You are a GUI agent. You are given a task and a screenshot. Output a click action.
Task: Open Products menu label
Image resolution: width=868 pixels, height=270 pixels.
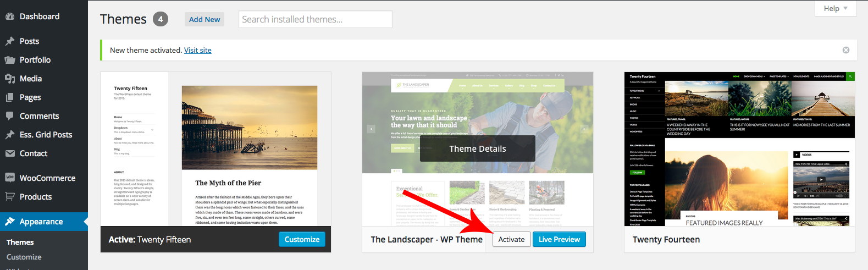[36, 197]
